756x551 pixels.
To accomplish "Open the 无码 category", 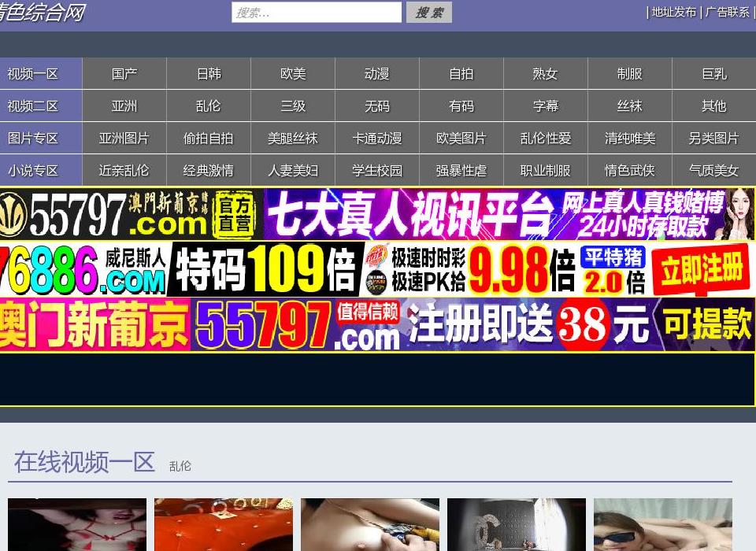I will pos(377,105).
